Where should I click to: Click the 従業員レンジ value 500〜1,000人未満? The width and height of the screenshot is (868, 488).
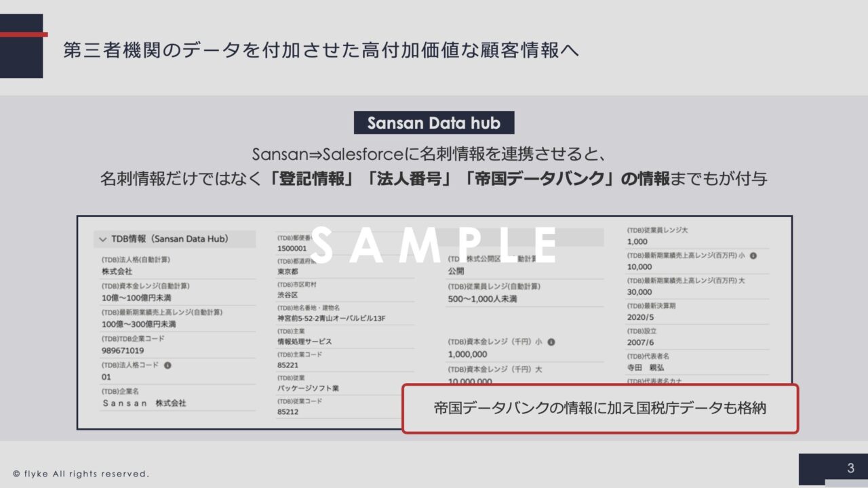tap(482, 299)
